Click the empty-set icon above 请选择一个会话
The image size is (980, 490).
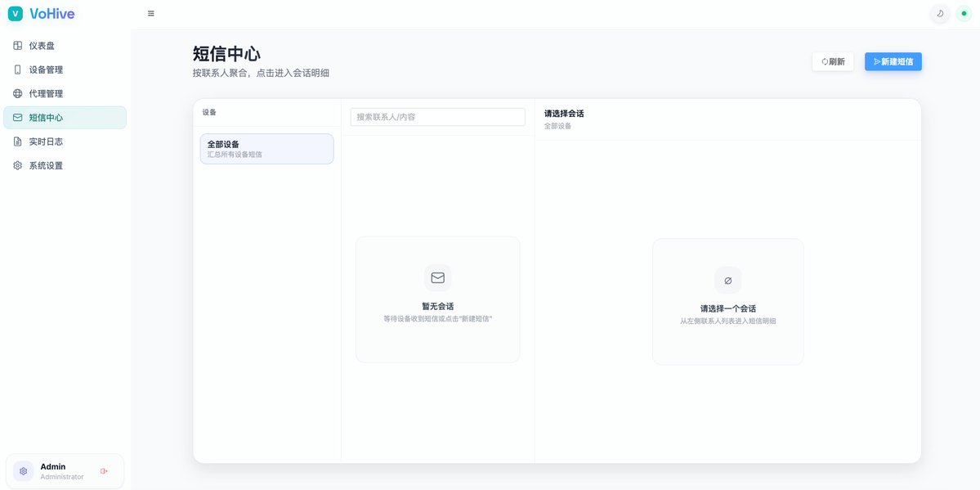[728, 281]
